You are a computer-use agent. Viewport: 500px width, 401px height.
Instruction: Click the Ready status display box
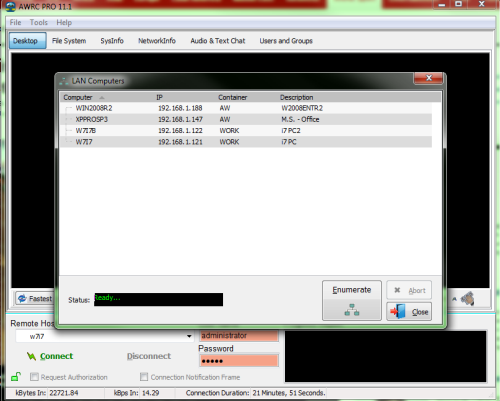pyautogui.click(x=158, y=299)
